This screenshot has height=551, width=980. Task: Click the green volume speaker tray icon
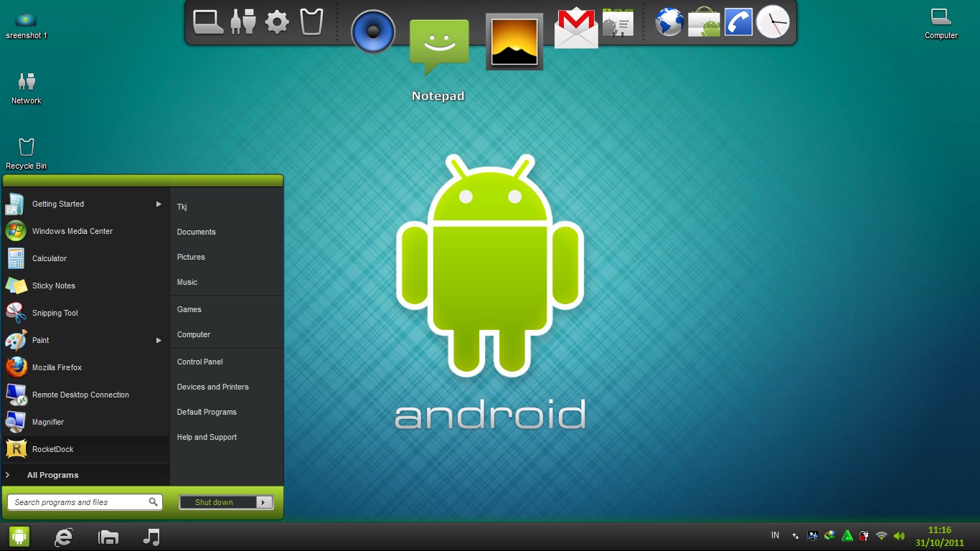(899, 536)
